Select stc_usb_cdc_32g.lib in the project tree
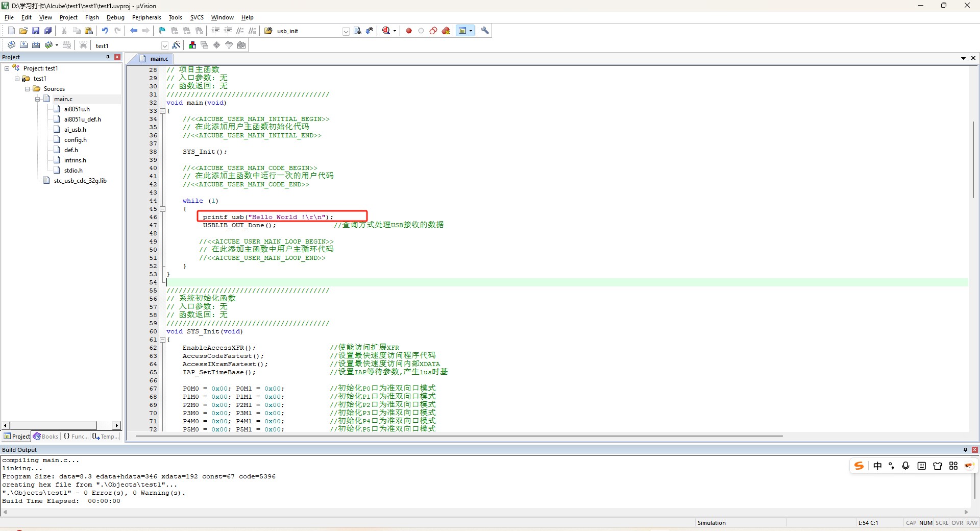The height and width of the screenshot is (531, 980). click(x=80, y=181)
